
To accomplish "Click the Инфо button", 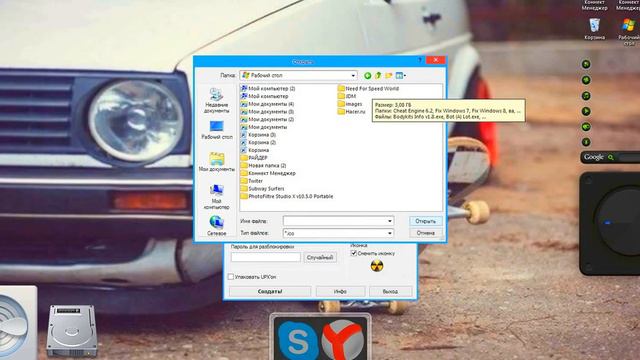I will click(x=340, y=291).
